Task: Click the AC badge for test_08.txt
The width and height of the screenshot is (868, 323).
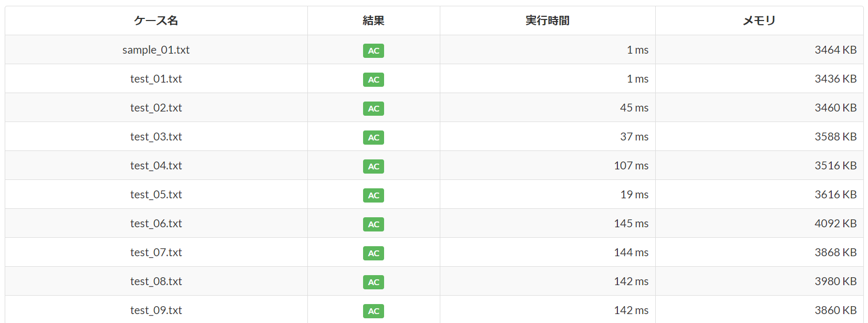Action: click(x=374, y=282)
